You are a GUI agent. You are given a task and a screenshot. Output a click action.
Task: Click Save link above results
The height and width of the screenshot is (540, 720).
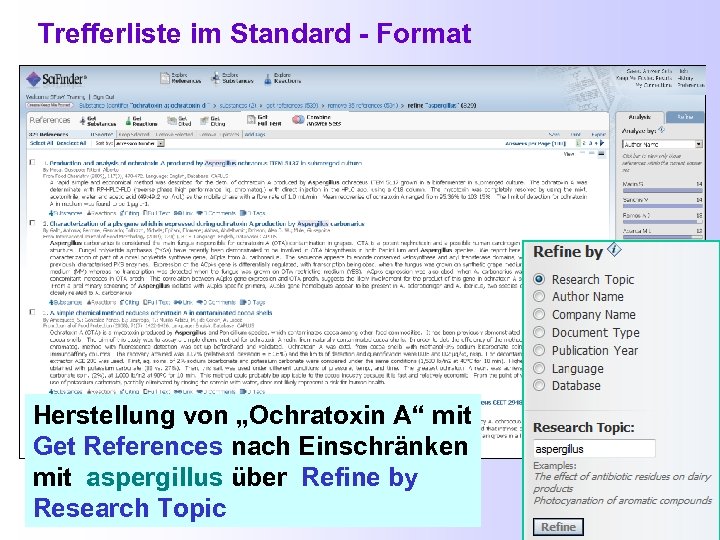pos(554,135)
